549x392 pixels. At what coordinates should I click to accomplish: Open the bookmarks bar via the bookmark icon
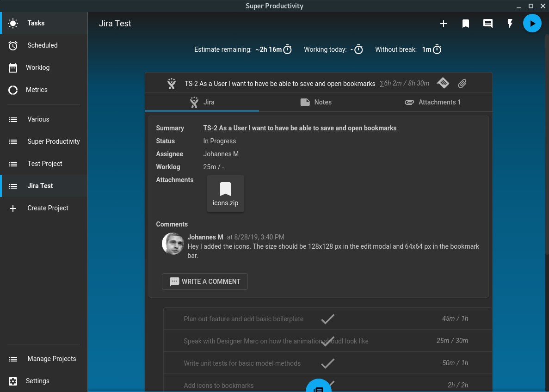click(466, 23)
